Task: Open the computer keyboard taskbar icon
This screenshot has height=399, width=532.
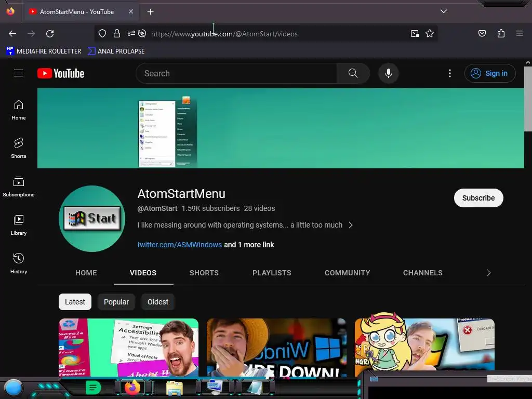Action: [x=214, y=387]
